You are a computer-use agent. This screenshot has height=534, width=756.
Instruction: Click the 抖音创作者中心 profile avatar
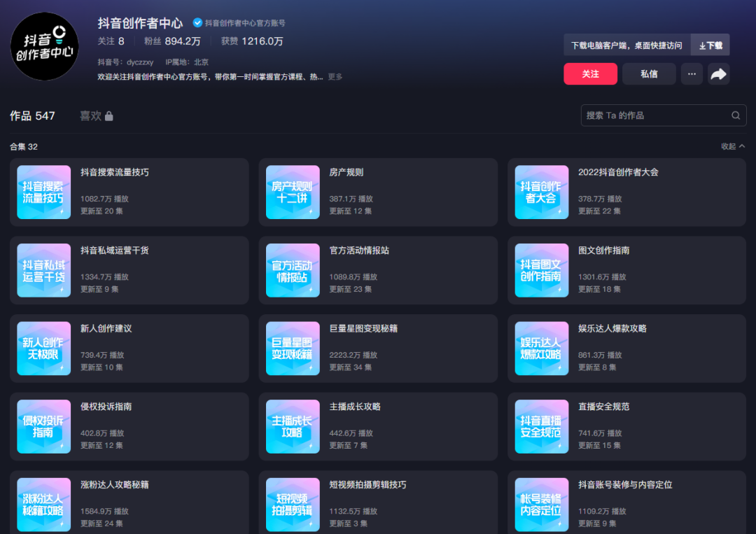(45, 45)
